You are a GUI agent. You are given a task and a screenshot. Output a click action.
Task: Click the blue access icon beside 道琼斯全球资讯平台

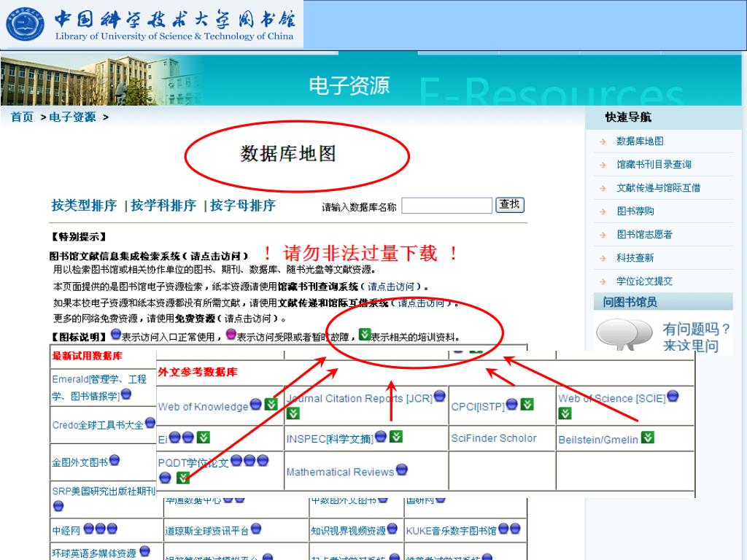pyautogui.click(x=256, y=529)
